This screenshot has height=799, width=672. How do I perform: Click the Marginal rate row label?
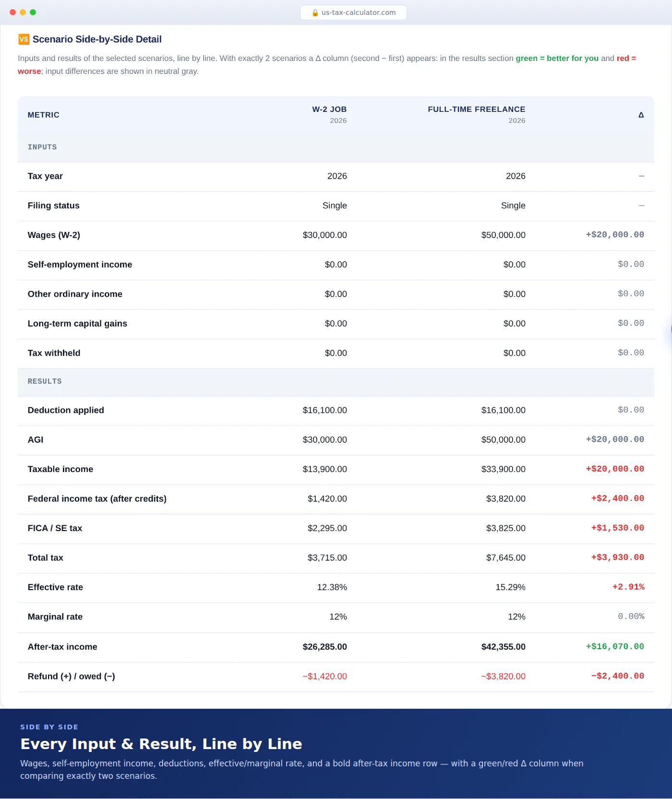(x=55, y=617)
